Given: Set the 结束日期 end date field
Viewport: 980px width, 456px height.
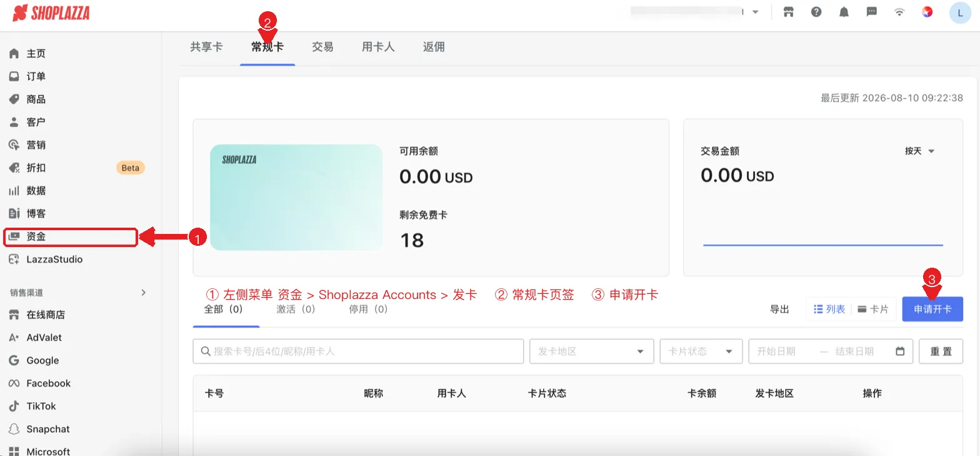Looking at the screenshot, I should pyautogui.click(x=854, y=352).
